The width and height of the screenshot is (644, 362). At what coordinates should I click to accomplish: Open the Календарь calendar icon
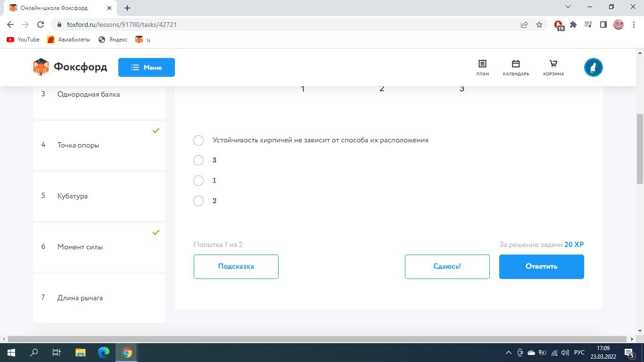tap(516, 67)
